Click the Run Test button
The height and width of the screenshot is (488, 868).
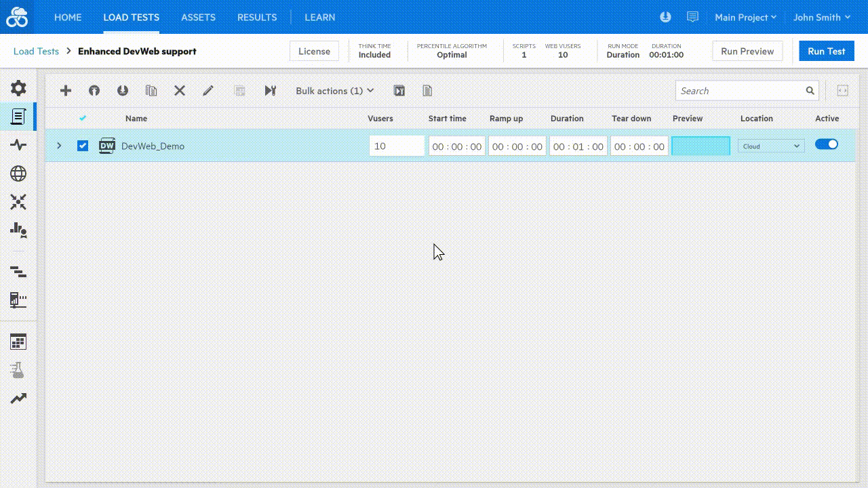tap(826, 50)
